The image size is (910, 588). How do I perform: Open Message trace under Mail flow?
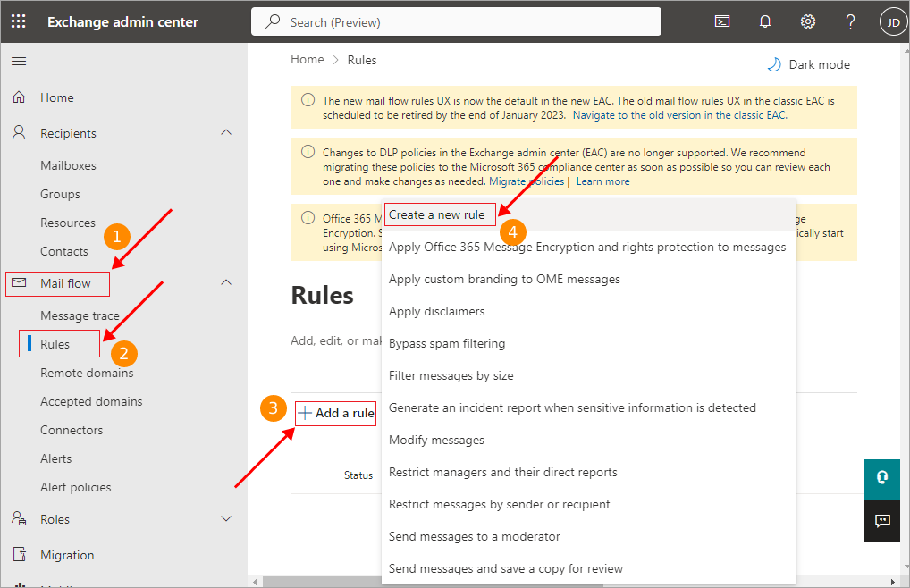[80, 315]
